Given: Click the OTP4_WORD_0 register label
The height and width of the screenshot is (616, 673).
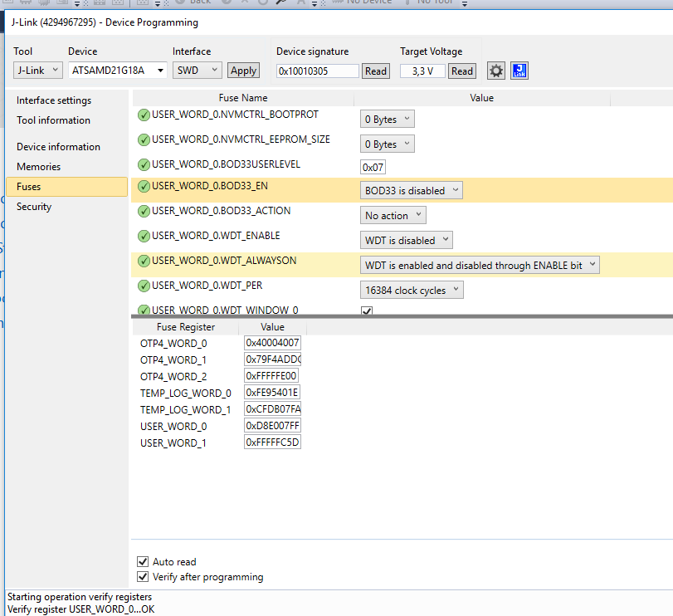Looking at the screenshot, I should [173, 344].
